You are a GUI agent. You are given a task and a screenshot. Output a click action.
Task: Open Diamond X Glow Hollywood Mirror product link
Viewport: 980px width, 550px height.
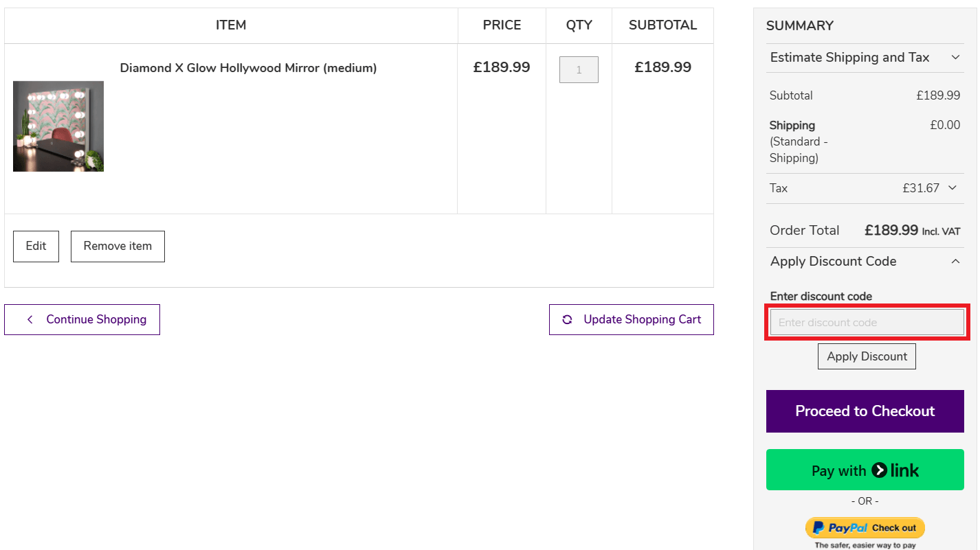pyautogui.click(x=248, y=68)
